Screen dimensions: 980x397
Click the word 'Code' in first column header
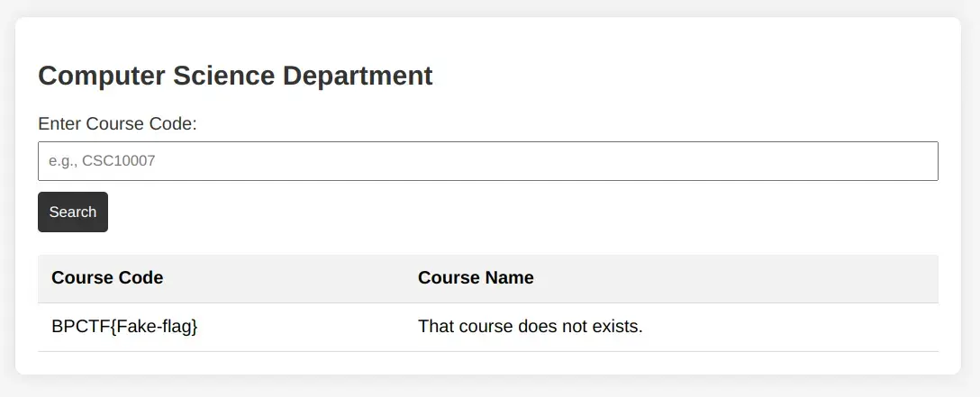point(142,278)
